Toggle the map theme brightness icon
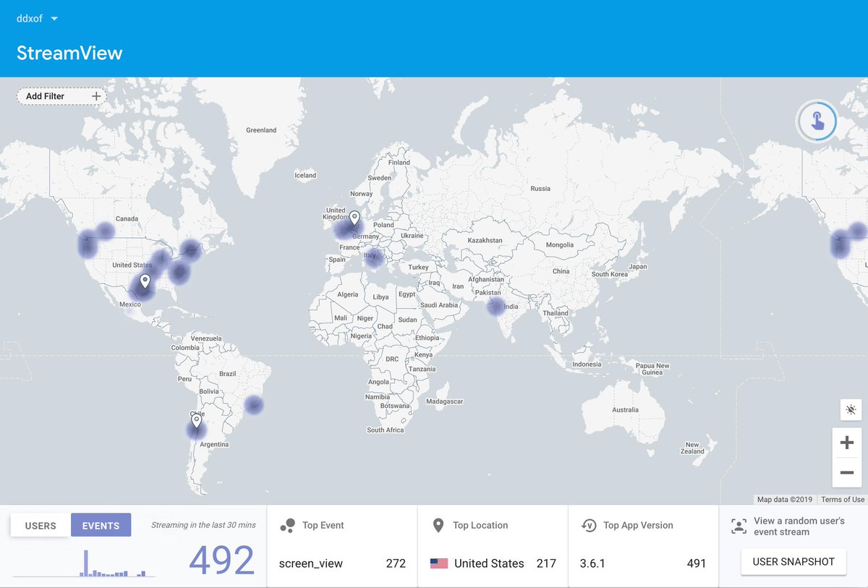868x588 pixels. click(851, 409)
